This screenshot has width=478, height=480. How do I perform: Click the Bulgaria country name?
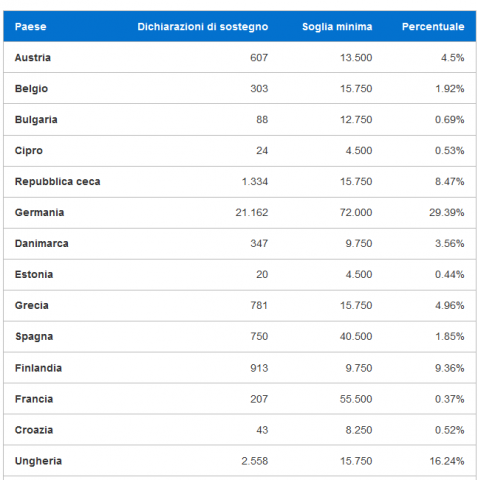tap(36, 120)
